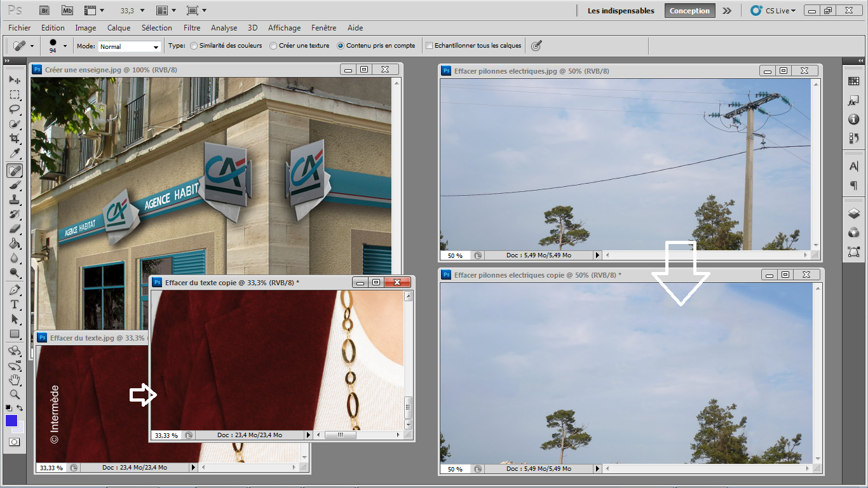Viewport: 868px width, 488px height.
Task: Toggle the tablet pressure size icon
Action: [537, 46]
